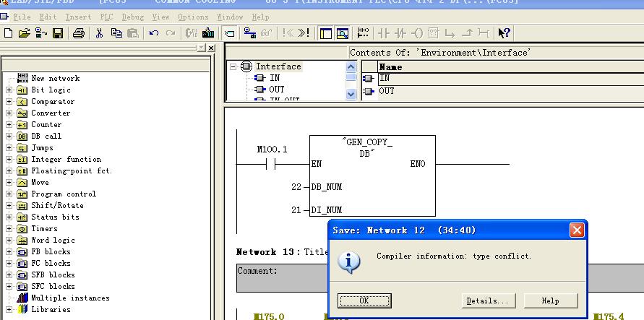This screenshot has height=320, width=644.
Task: Open the View menu
Action: [x=160, y=17]
